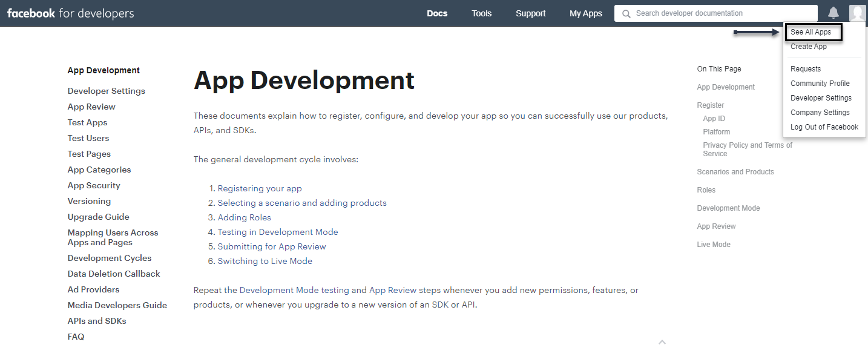This screenshot has width=868, height=356.
Task: Jump to App ID subsection
Action: coord(714,119)
